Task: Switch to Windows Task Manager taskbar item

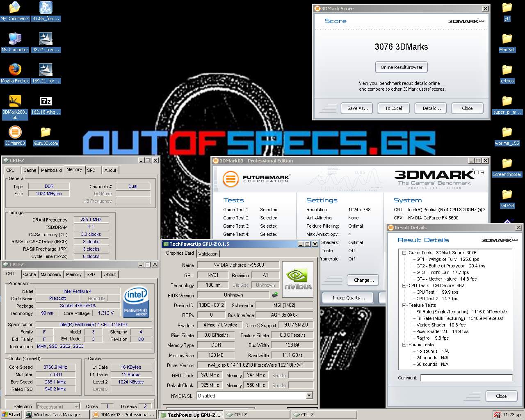Action: 57,415
